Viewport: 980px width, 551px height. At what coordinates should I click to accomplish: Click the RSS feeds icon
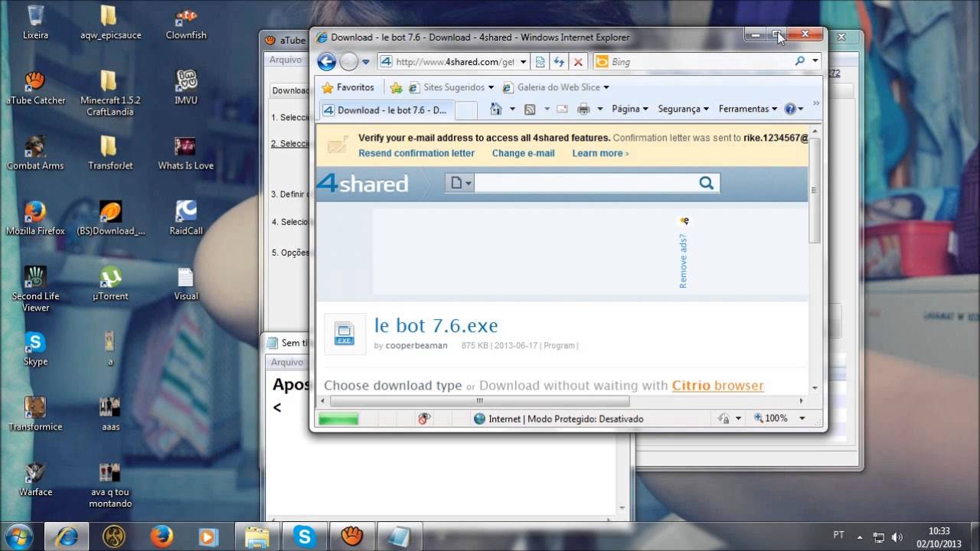[x=529, y=109]
